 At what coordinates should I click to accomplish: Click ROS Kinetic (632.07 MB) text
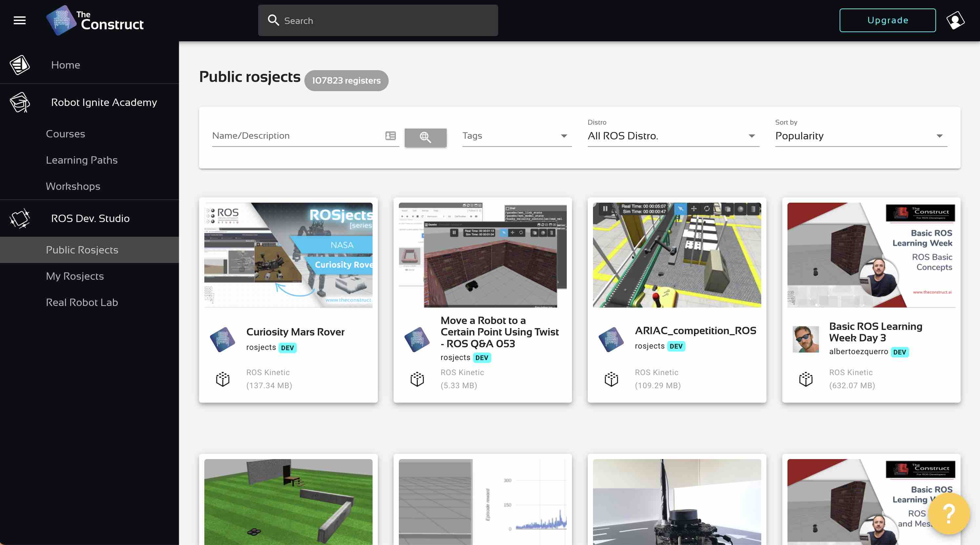coord(852,379)
